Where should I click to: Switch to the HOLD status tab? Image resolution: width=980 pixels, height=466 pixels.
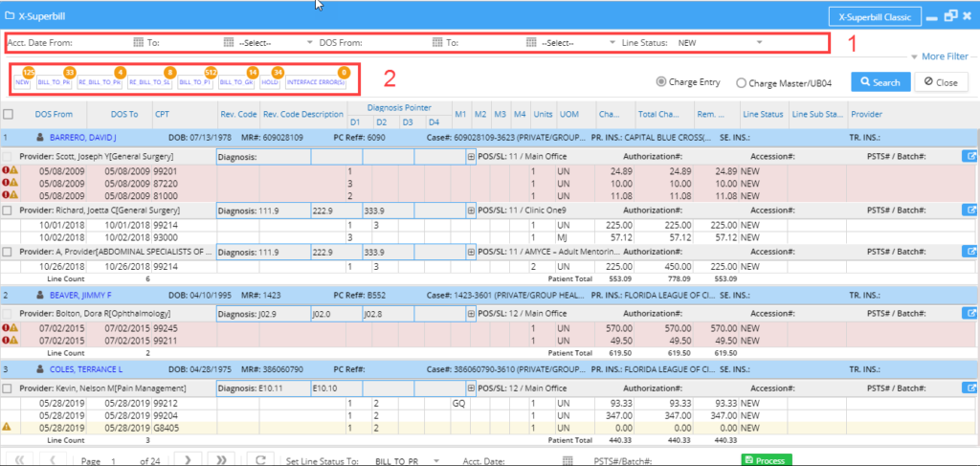tap(270, 82)
